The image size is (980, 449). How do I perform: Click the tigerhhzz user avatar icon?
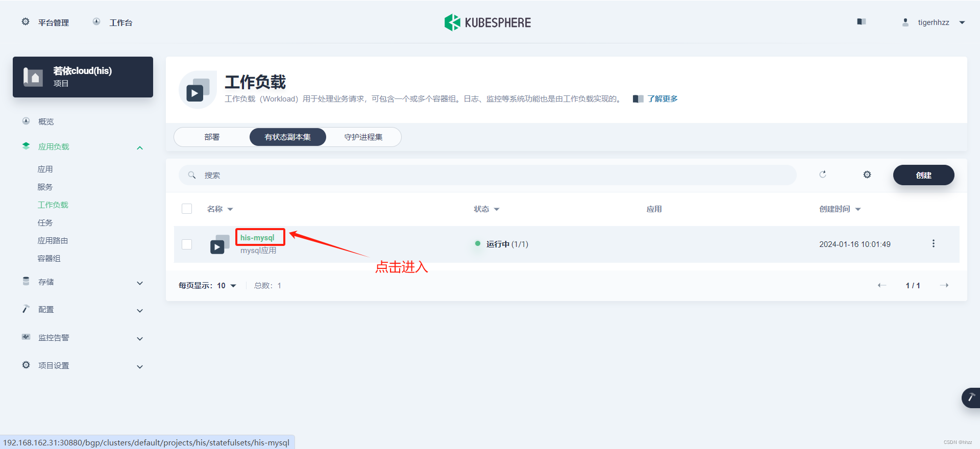point(905,22)
